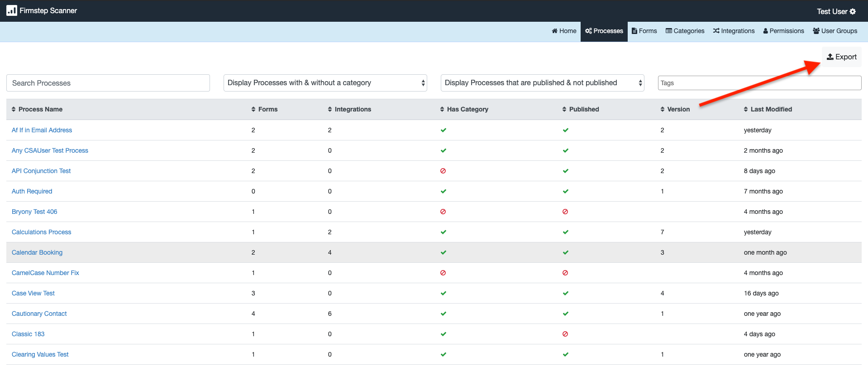Open the Case View Test process
Viewport: 868px width, 372px height.
pyautogui.click(x=33, y=293)
